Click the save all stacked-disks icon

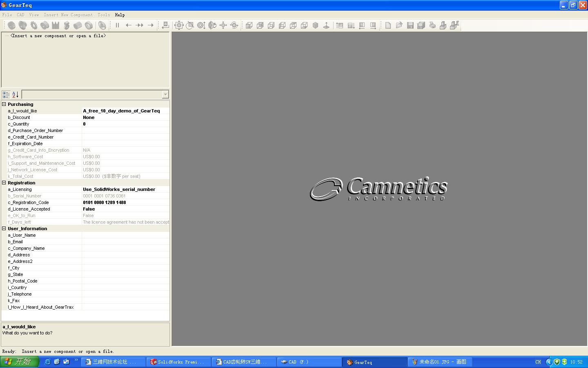(421, 25)
